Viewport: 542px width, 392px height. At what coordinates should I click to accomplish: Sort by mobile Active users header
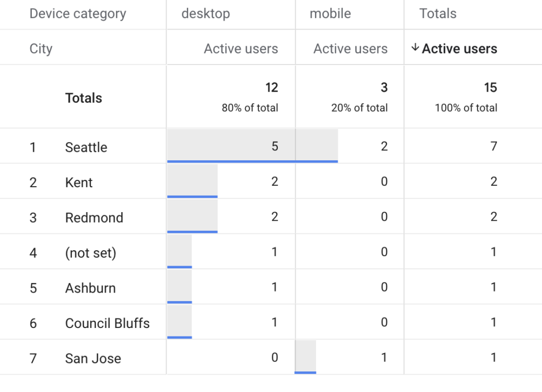pyautogui.click(x=350, y=49)
